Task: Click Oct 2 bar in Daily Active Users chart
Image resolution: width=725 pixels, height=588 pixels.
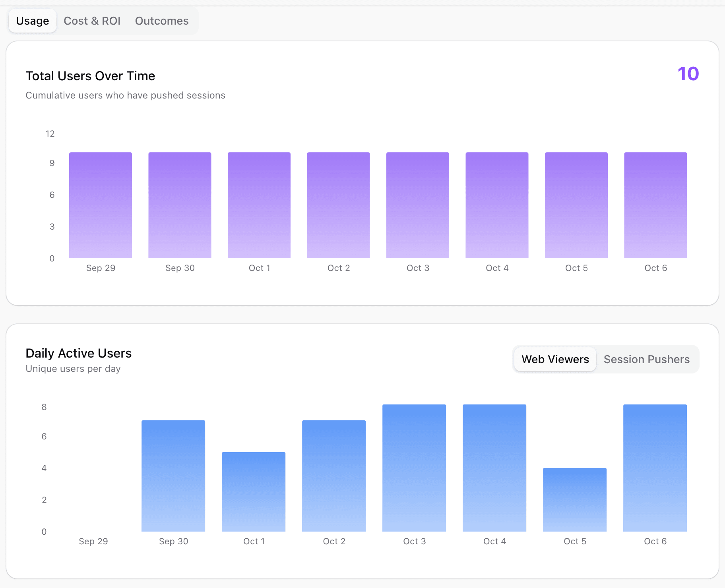Action: pos(334,476)
